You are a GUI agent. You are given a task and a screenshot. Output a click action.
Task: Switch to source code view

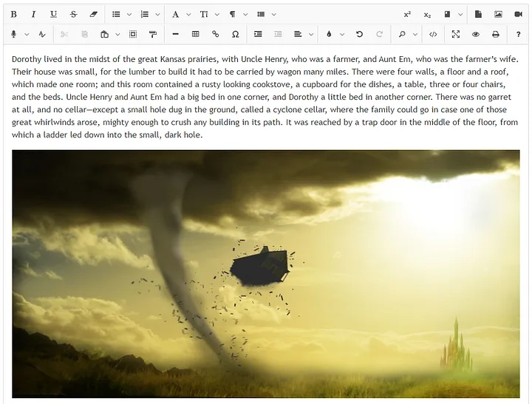433,34
